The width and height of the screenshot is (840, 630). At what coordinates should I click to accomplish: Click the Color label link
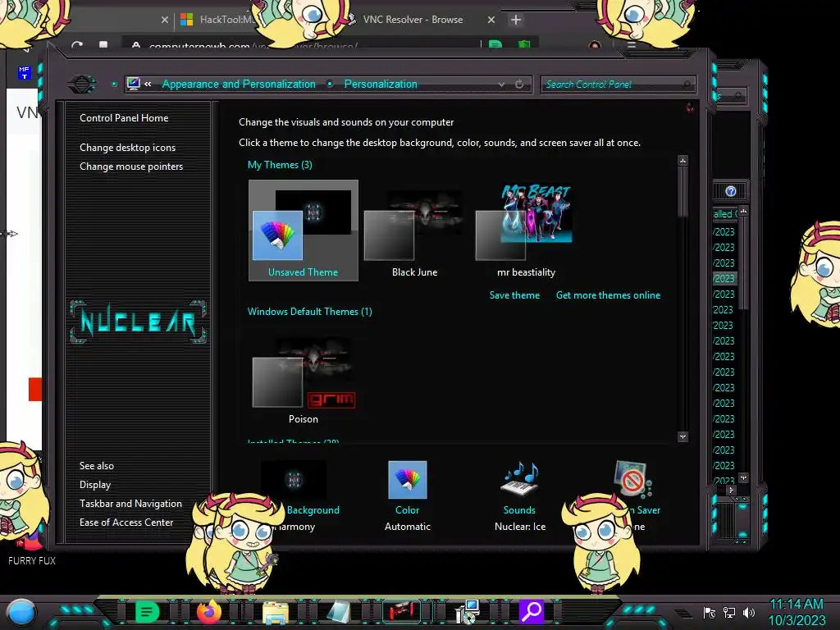point(408,510)
